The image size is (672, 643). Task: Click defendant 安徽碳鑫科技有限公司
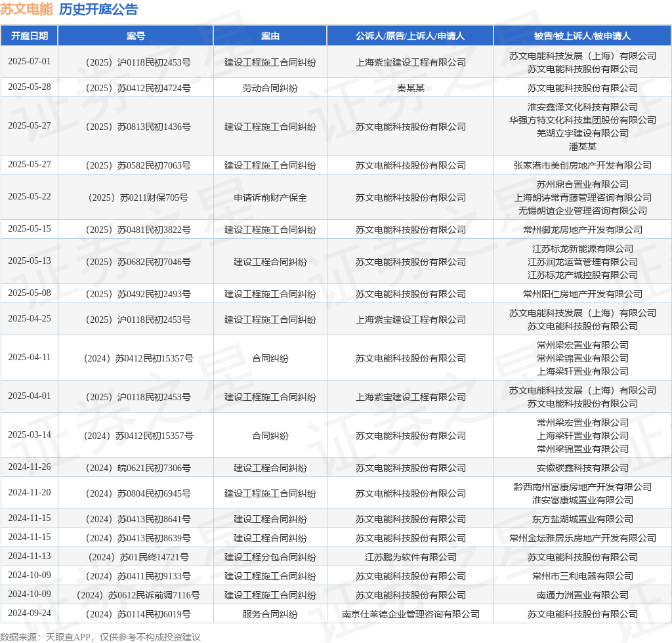[583, 468]
